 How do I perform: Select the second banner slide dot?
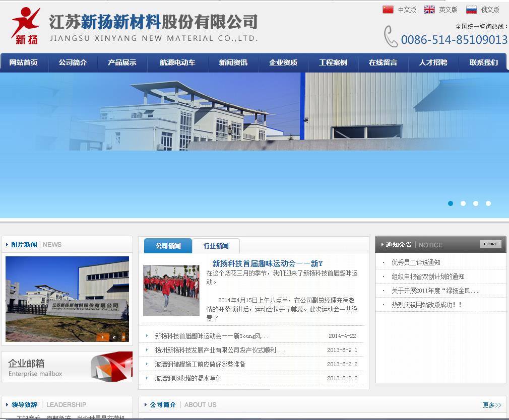pyautogui.click(x=463, y=203)
